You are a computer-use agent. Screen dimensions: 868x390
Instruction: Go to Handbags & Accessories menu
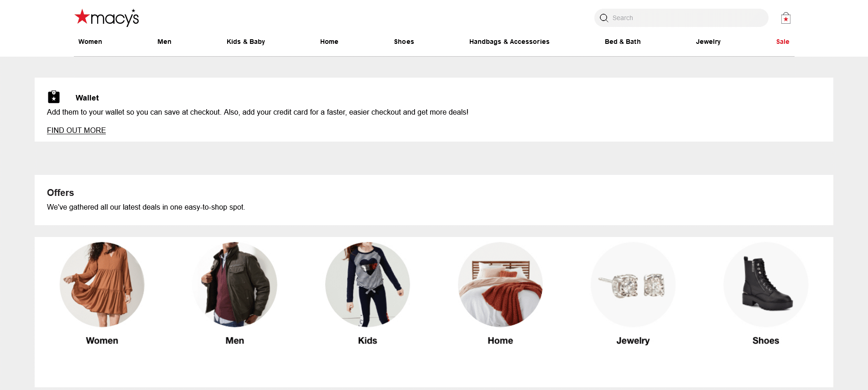tap(509, 42)
